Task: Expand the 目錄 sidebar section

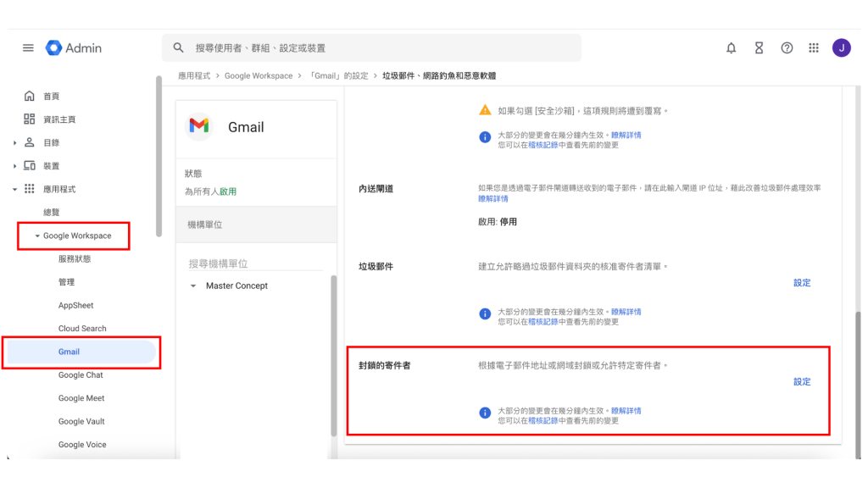Action: pos(15,142)
